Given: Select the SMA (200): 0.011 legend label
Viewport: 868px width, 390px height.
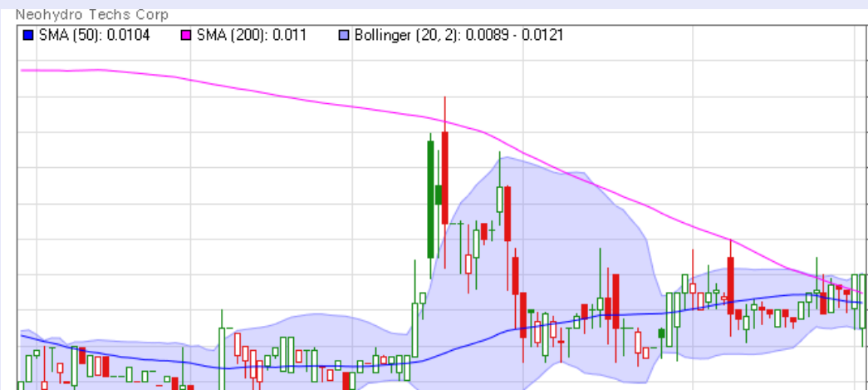Looking at the screenshot, I should click(x=251, y=36).
